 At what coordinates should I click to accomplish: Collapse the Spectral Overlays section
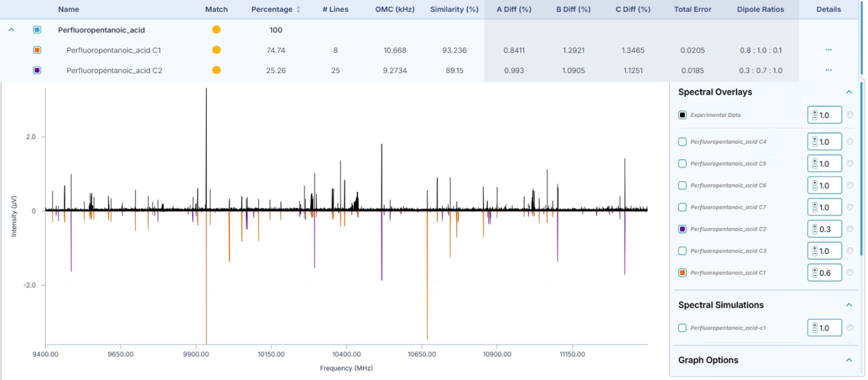coord(849,92)
